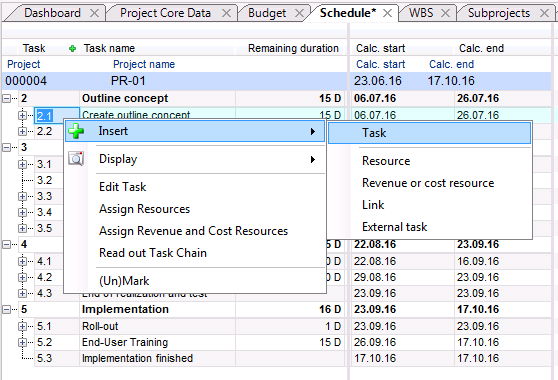Switch to the Dashboard tab
Screen dimensions: 558x380
click(x=52, y=13)
